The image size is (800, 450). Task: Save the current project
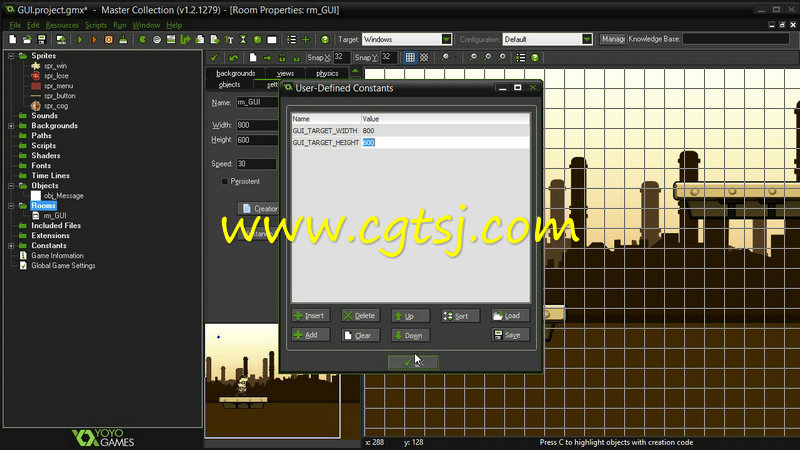[x=42, y=39]
